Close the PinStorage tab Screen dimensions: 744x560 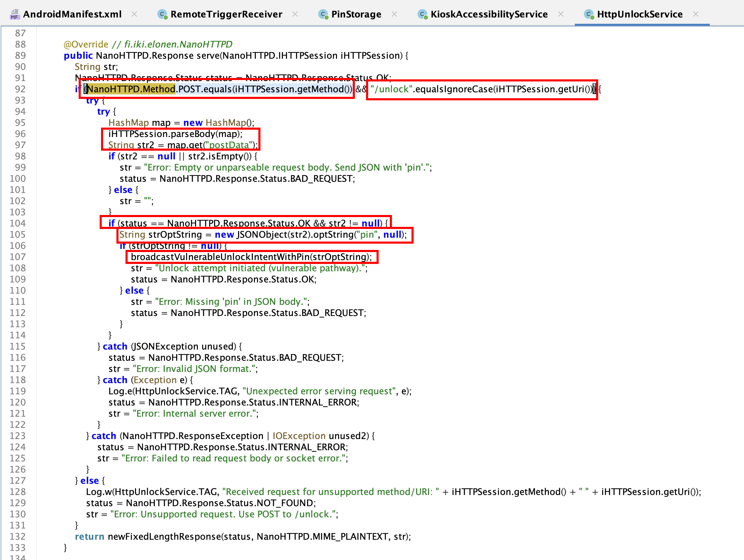click(x=394, y=14)
